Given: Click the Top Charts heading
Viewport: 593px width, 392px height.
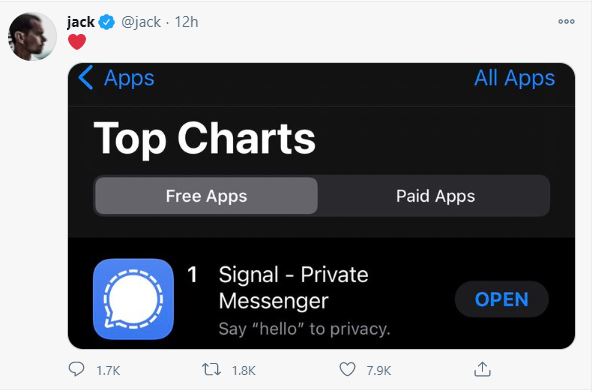Looking at the screenshot, I should [204, 138].
